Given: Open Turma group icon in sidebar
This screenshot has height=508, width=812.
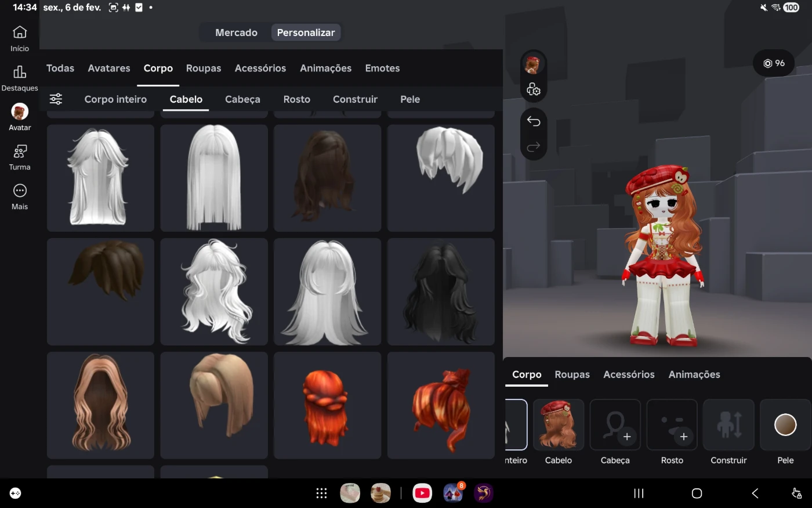Looking at the screenshot, I should point(20,157).
